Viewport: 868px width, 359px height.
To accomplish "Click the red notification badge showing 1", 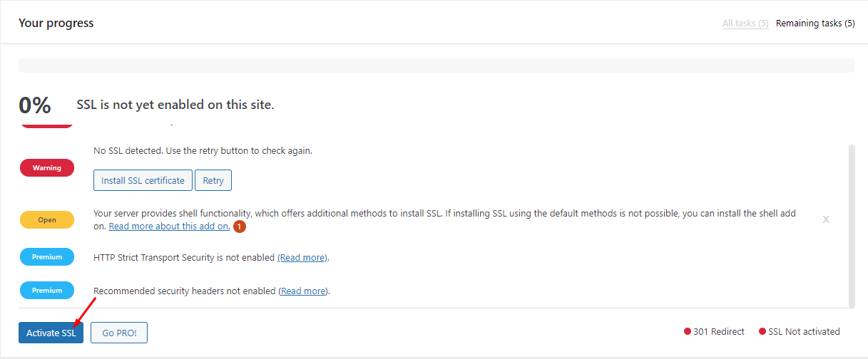I will click(240, 227).
